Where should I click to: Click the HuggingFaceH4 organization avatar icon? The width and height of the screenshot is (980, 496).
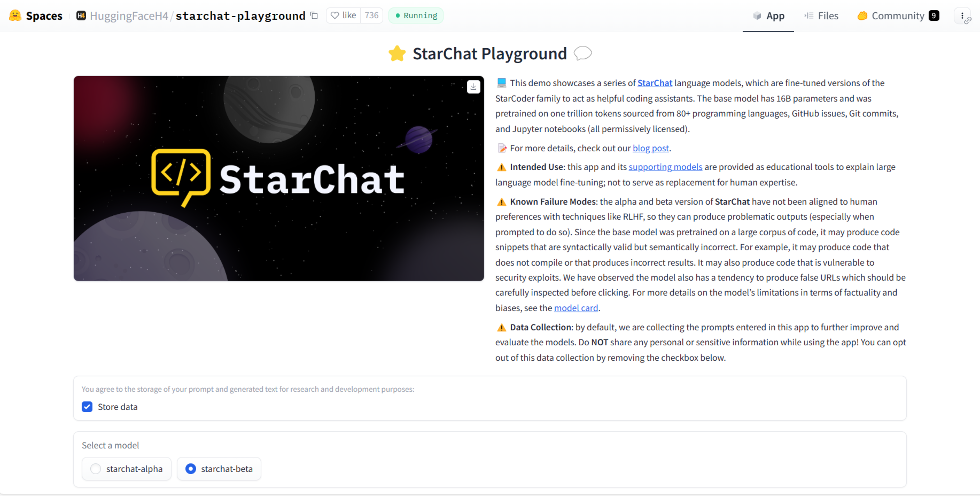pyautogui.click(x=81, y=16)
